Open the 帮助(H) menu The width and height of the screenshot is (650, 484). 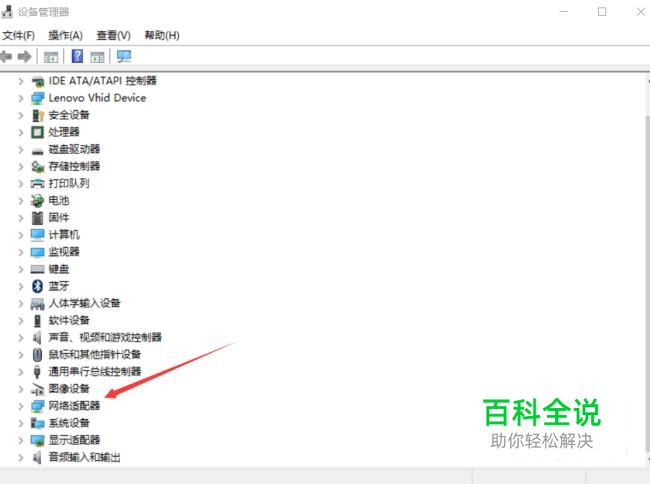[162, 35]
